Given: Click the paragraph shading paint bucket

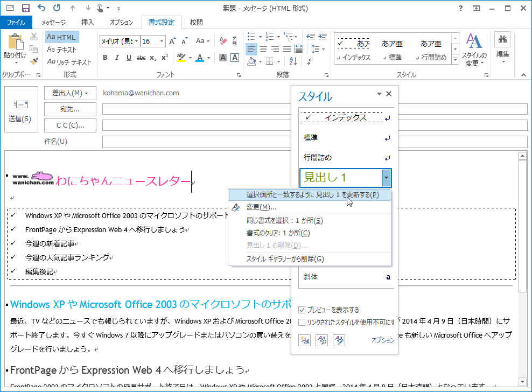Looking at the screenshot, I should click(251, 61).
